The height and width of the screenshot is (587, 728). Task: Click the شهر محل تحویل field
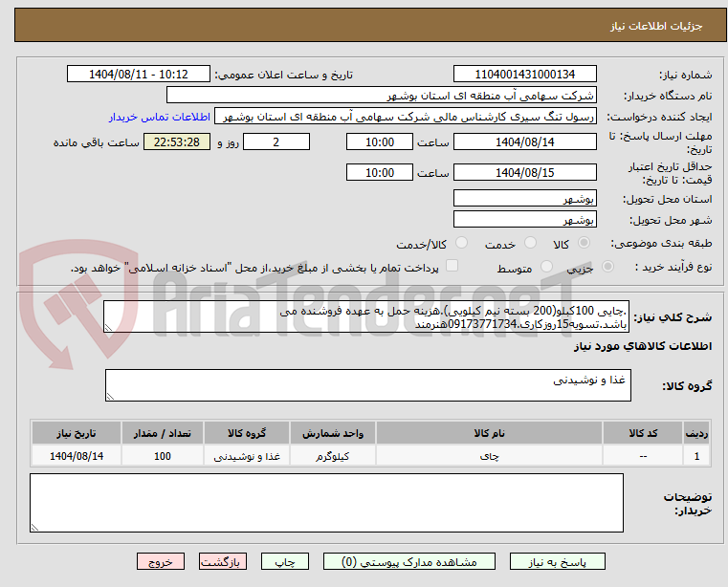524,219
